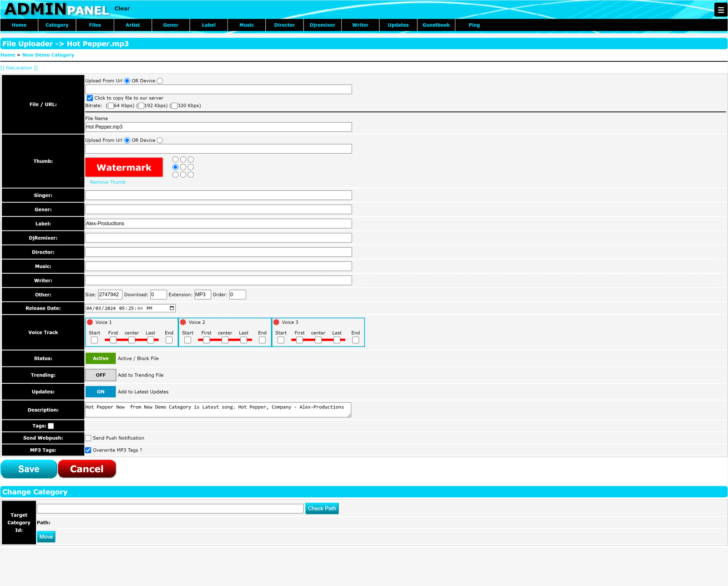
Task: Toggle the green Active status button
Action: (x=101, y=359)
